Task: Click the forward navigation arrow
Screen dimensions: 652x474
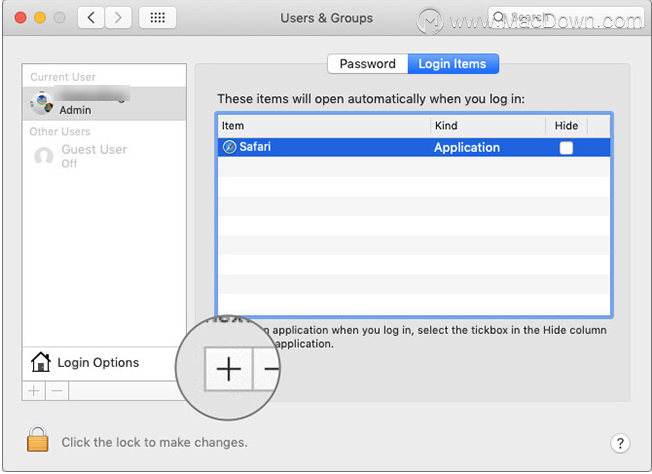Action: pyautogui.click(x=119, y=18)
